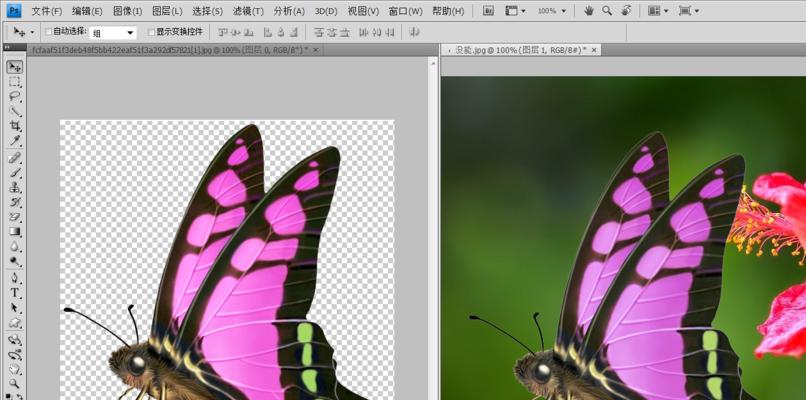Select the Pen tool

click(15, 278)
